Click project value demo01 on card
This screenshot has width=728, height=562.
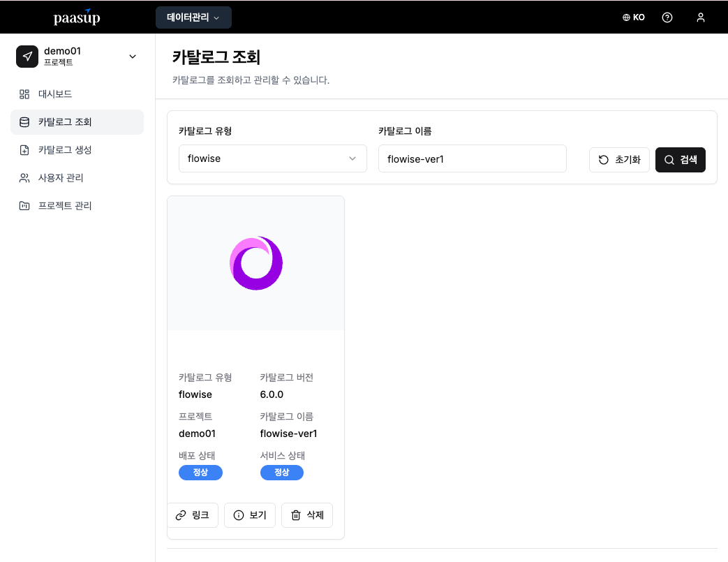pos(197,434)
